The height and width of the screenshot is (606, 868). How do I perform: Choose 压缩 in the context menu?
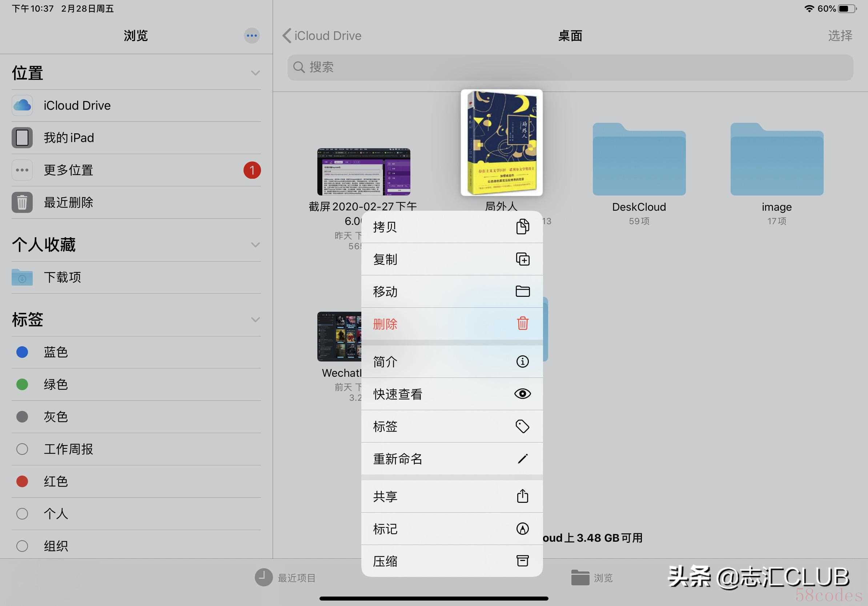452,561
